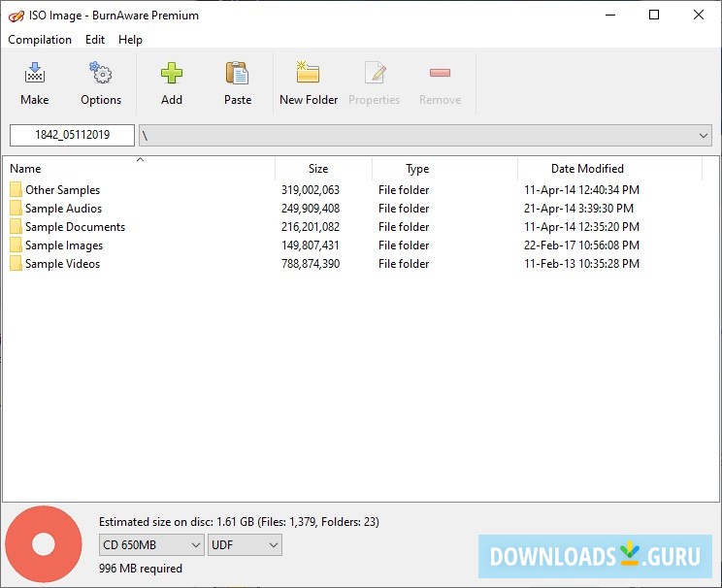Click the date 11-Apr-14 12:40:34 PM

pyautogui.click(x=581, y=190)
